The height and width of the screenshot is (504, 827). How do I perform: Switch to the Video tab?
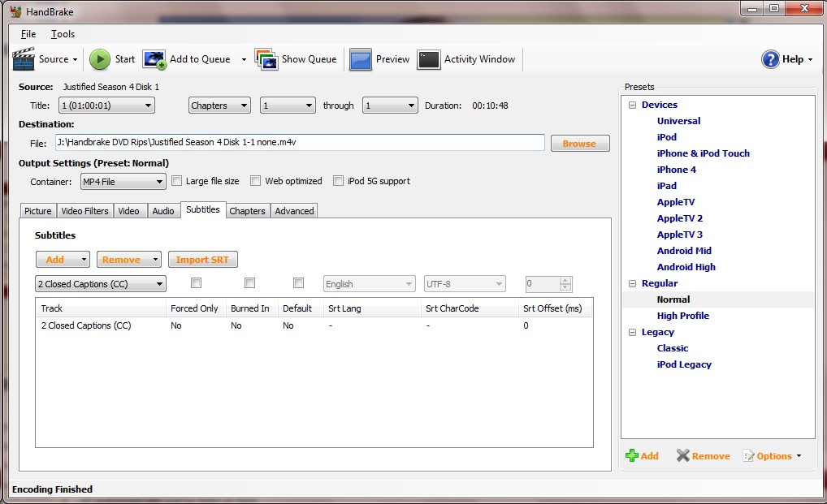128,211
